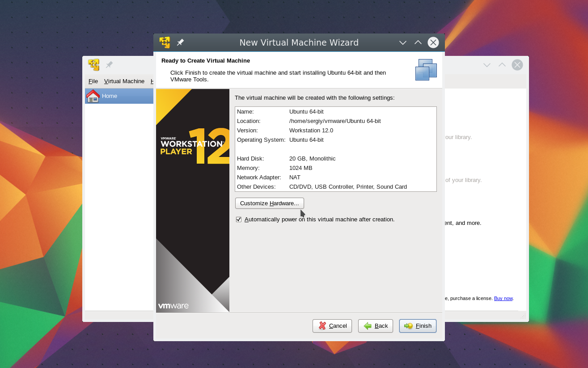Go Back to the previous wizard step
Image resolution: width=588 pixels, height=368 pixels.
tap(375, 326)
